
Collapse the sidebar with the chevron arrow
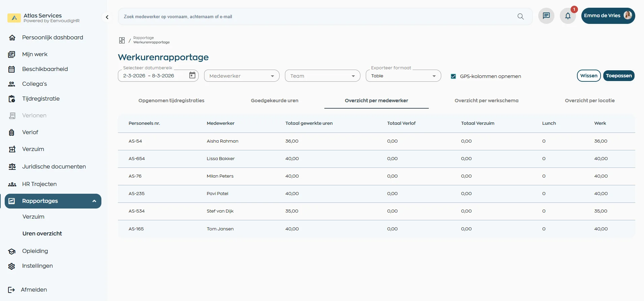coord(107,17)
